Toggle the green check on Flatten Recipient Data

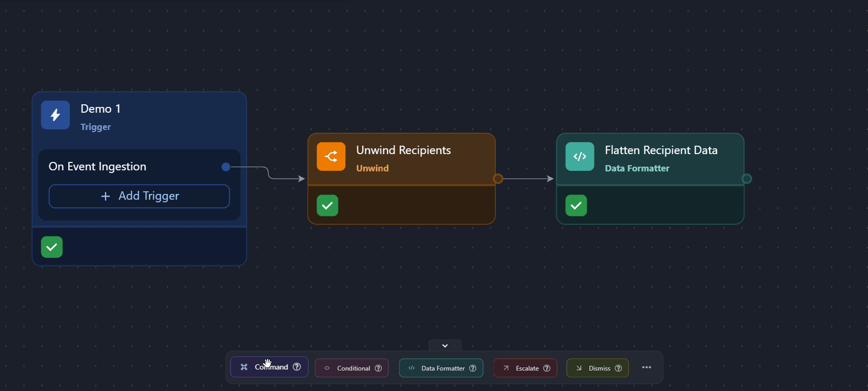[576, 205]
